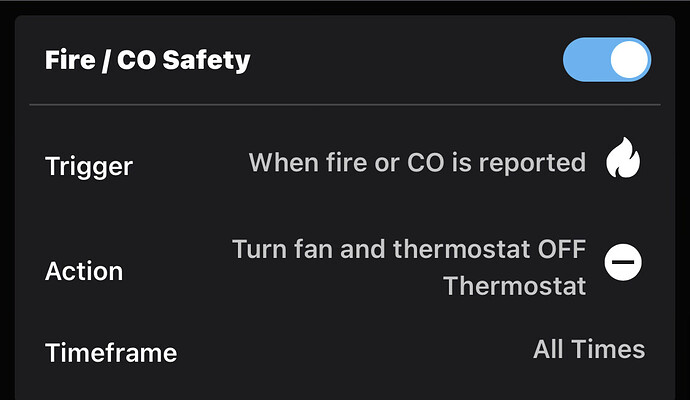This screenshot has width=690, height=400.
Task: Tap the white knob of the toggle
Action: tap(629, 60)
